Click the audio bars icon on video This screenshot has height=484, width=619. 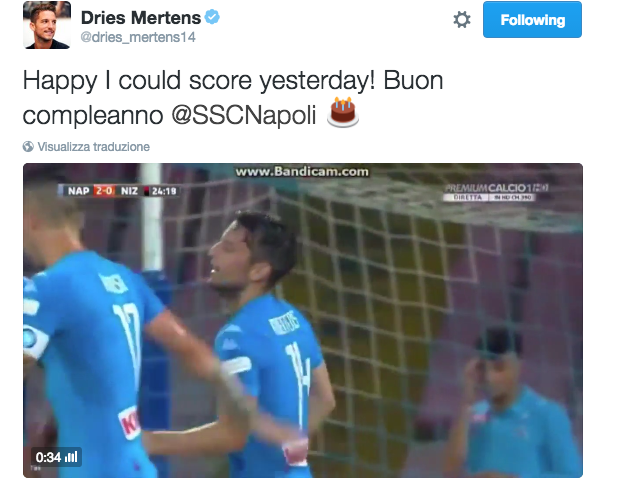point(71,457)
